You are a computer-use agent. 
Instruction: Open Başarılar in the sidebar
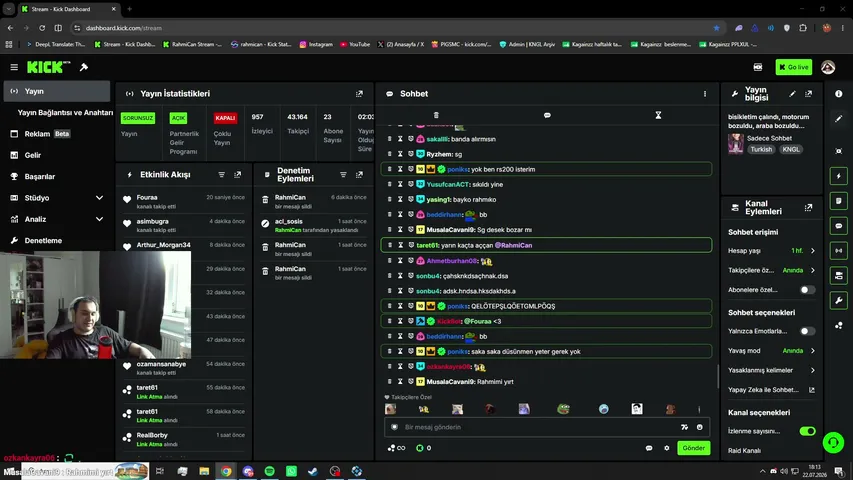[x=57, y=177]
